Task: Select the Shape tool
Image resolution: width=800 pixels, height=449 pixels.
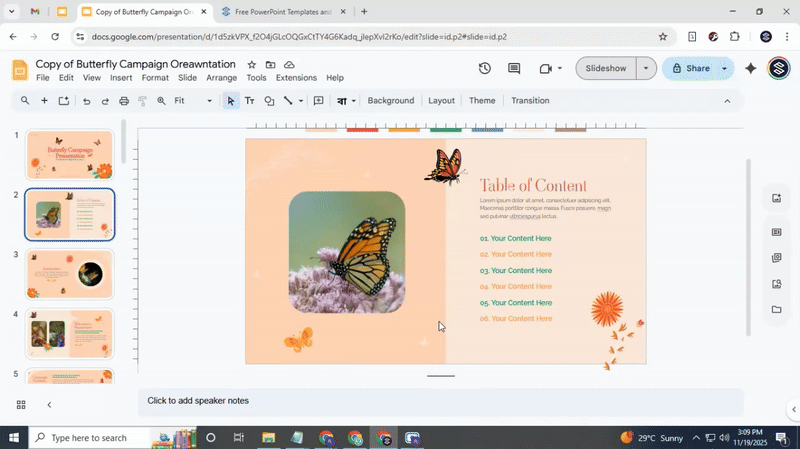Action: coord(269,101)
